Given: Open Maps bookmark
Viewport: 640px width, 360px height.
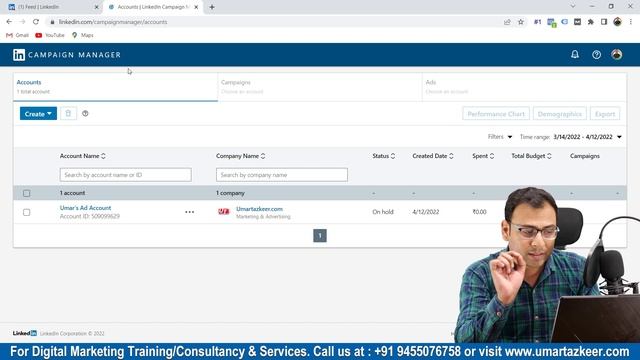Looking at the screenshot, I should click(x=82, y=35).
